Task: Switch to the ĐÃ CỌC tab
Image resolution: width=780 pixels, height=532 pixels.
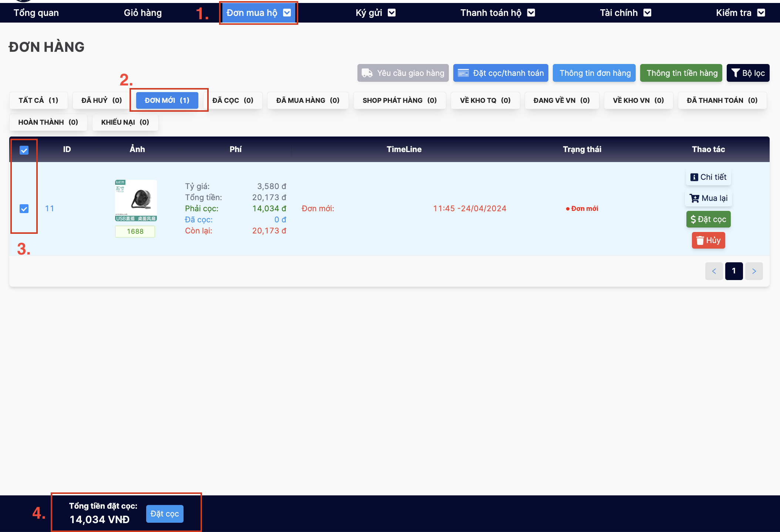Action: click(x=233, y=100)
